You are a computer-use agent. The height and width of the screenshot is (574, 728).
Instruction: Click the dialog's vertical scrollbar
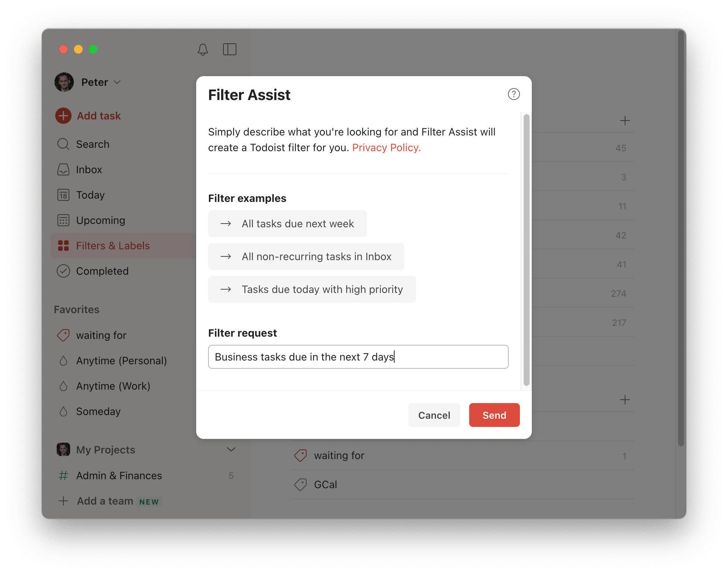(526, 250)
